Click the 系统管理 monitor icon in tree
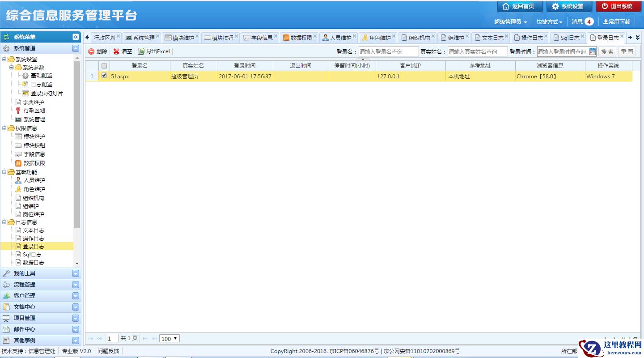The width and height of the screenshot is (644, 358). [x=18, y=119]
